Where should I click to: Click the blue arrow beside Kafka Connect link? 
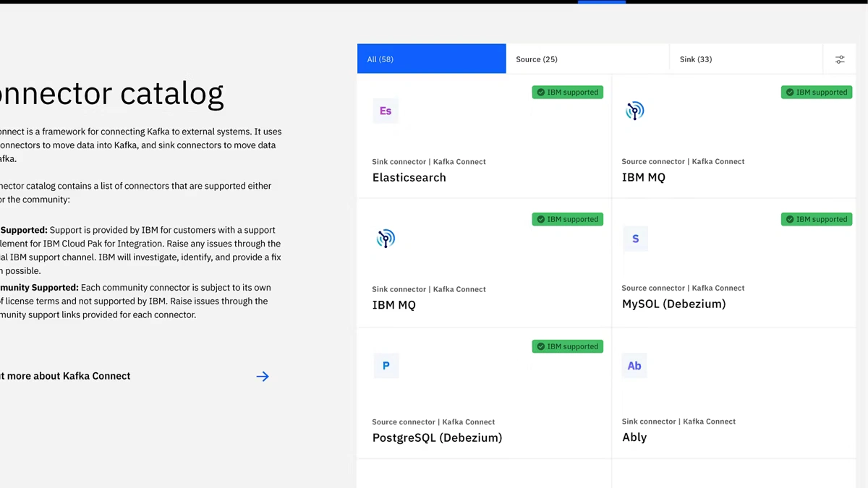tap(263, 376)
